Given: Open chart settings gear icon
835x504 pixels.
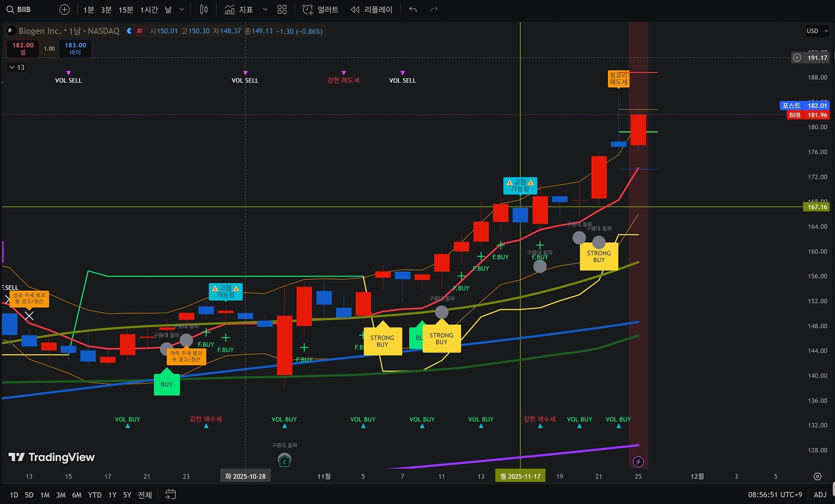Looking at the screenshot, I should 817,477.
